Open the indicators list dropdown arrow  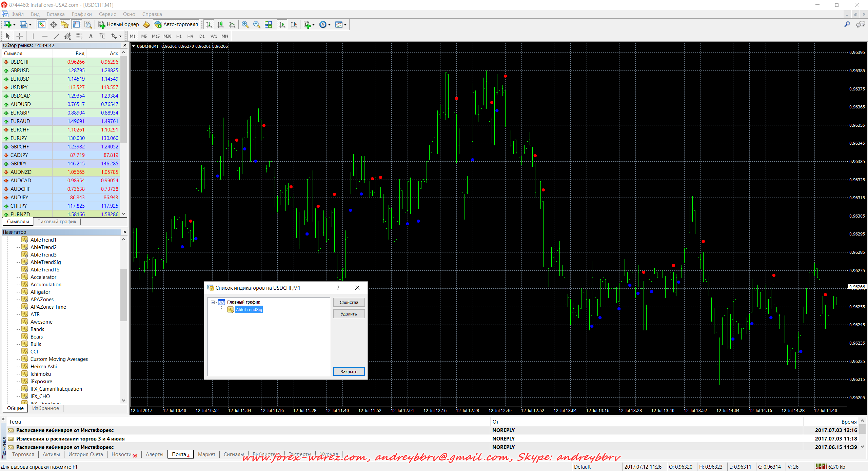[313, 24]
